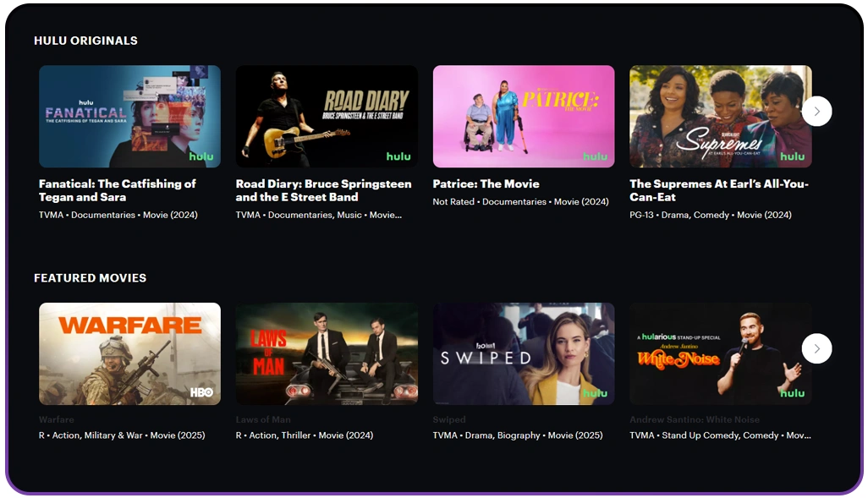
Task: Advance the Featured Movies carousel arrow
Action: [816, 348]
